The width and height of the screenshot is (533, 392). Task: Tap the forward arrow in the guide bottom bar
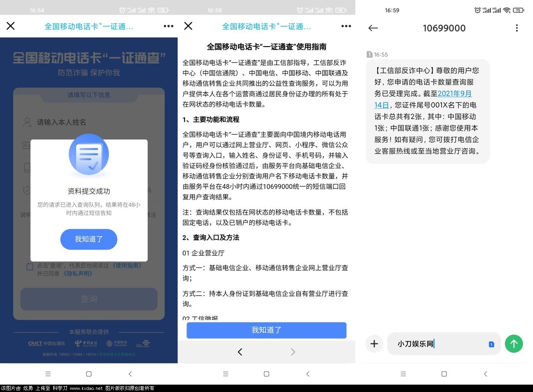click(293, 351)
